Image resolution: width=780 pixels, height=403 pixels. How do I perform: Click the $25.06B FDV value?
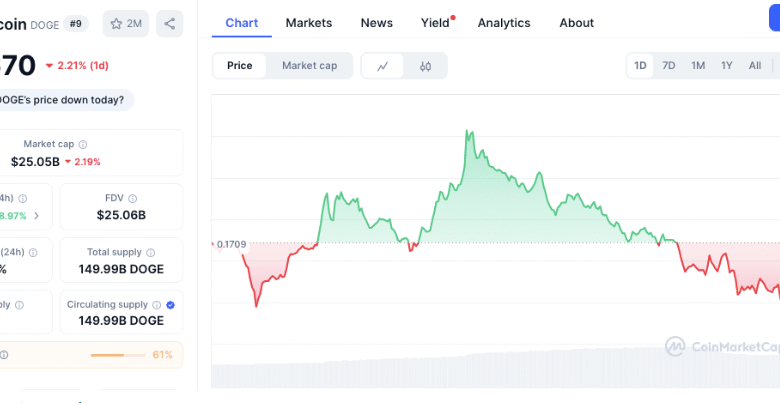click(x=121, y=215)
